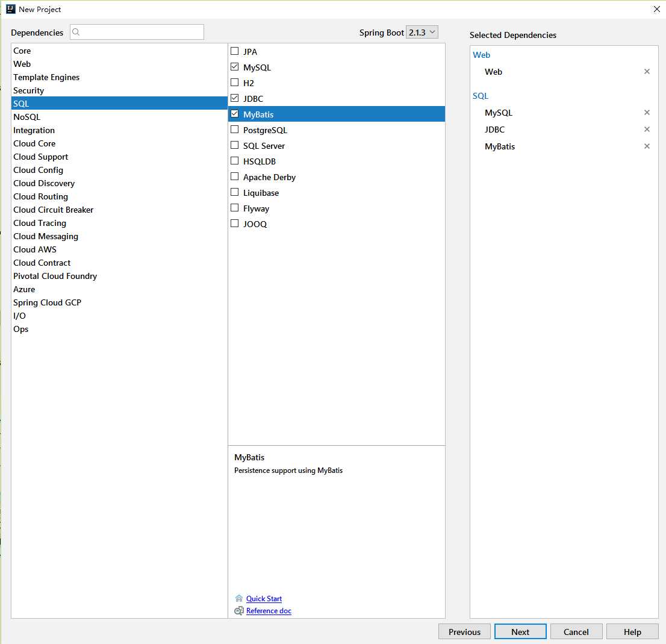Select the Web category in list
Viewport: 666px width, 644px height.
click(119, 64)
